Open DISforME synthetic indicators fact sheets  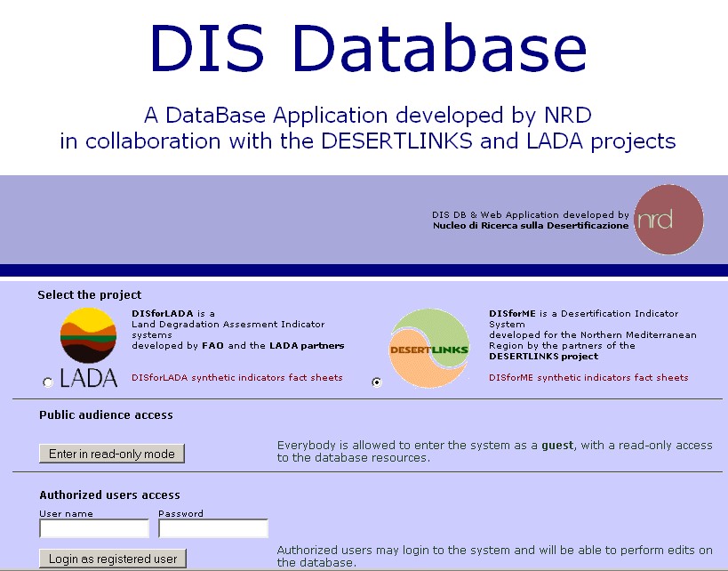[x=588, y=378]
